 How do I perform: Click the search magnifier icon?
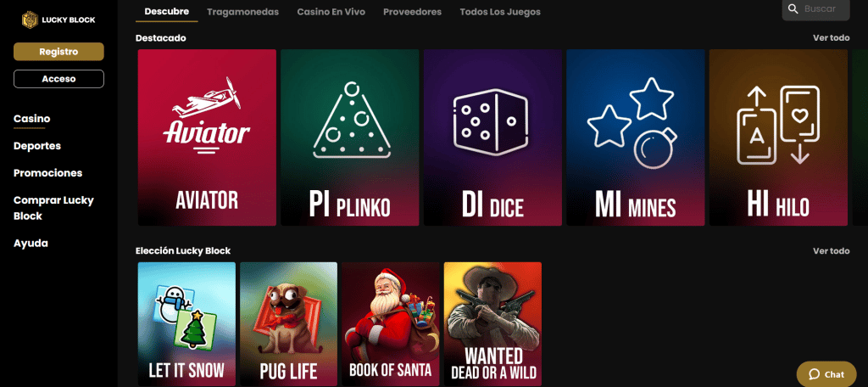point(793,8)
